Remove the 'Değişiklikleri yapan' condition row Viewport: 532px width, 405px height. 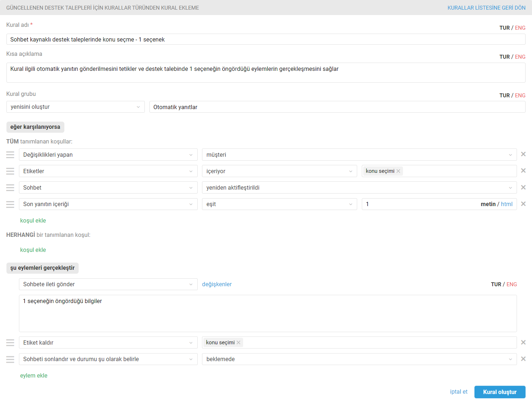pyautogui.click(x=523, y=154)
